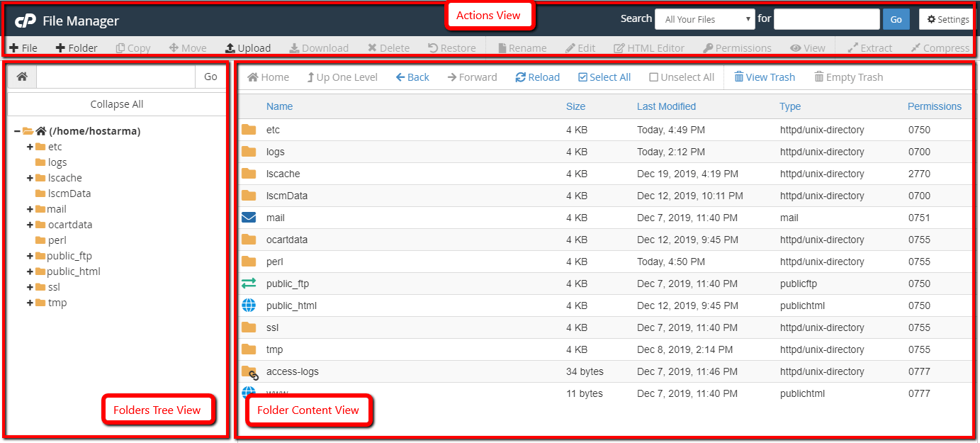Click the etc folder icon in file list

click(x=248, y=130)
